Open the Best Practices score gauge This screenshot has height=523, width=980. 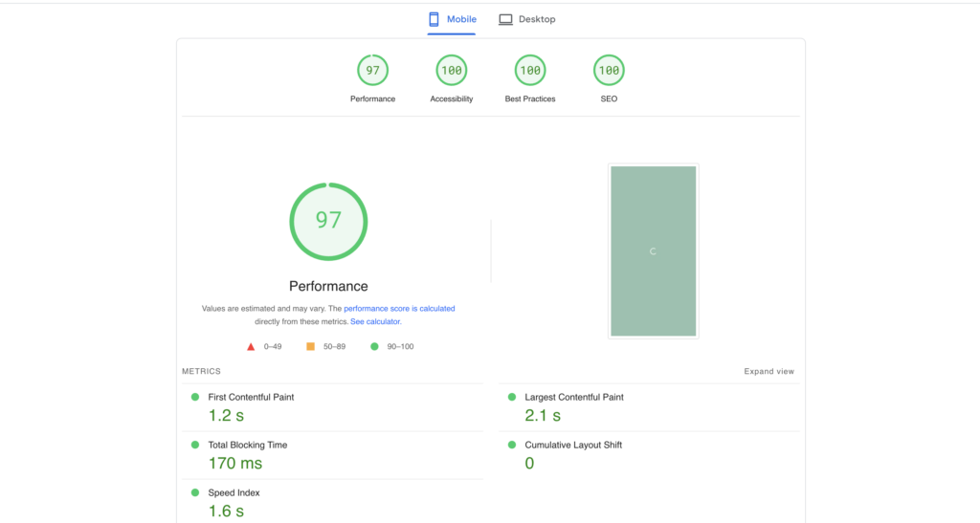click(530, 70)
